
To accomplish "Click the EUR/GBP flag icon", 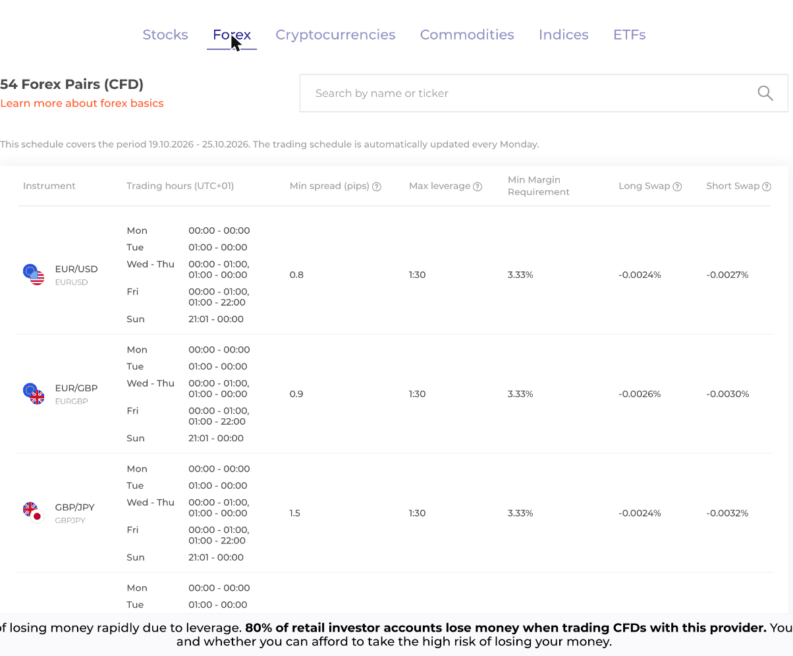I will (x=34, y=393).
